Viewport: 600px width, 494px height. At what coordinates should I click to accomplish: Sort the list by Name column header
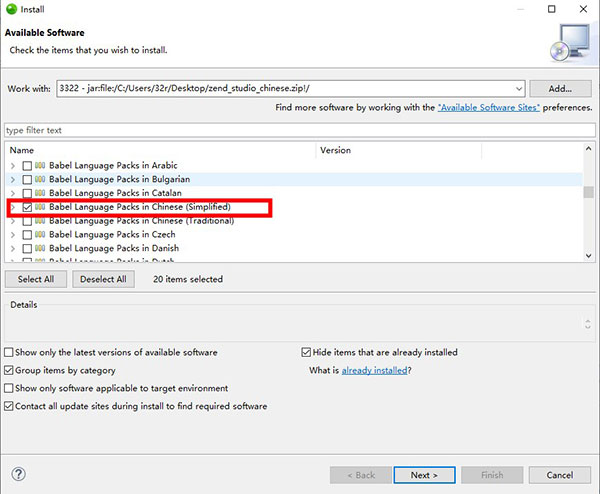(160, 150)
